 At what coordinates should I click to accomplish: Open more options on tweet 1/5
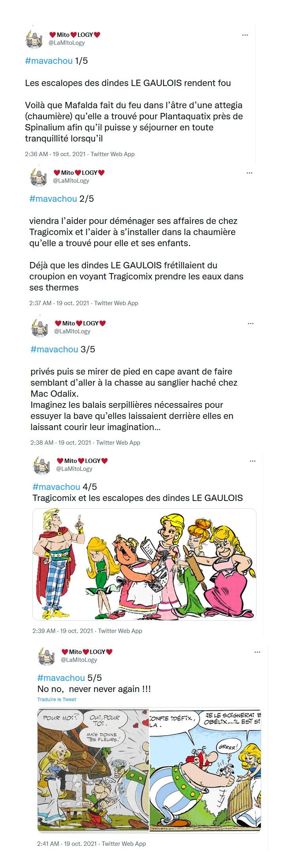(245, 35)
